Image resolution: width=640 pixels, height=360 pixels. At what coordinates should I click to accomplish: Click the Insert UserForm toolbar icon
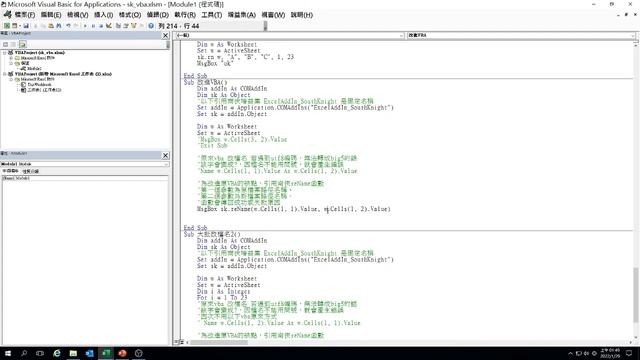pyautogui.click(x=14, y=26)
